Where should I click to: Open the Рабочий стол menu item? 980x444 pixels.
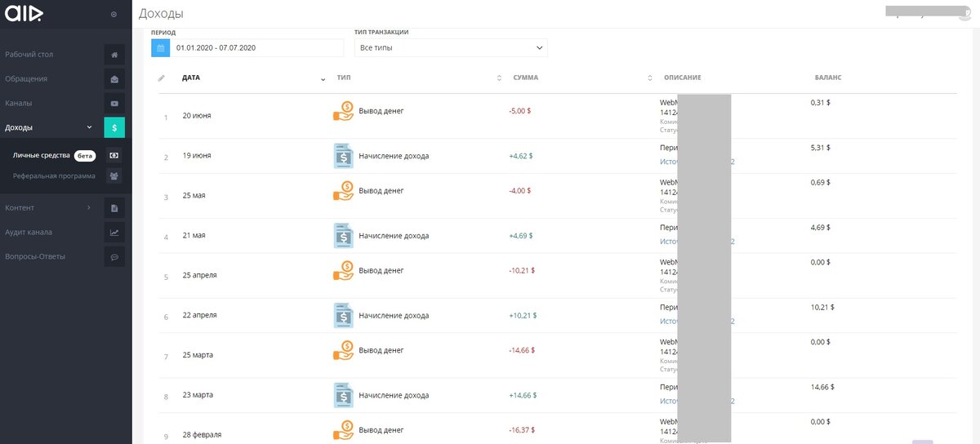pos(29,55)
